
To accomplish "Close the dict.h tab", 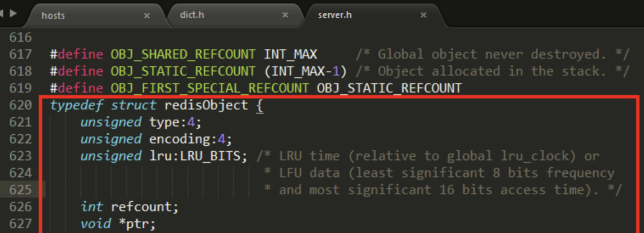I will pos(285,15).
